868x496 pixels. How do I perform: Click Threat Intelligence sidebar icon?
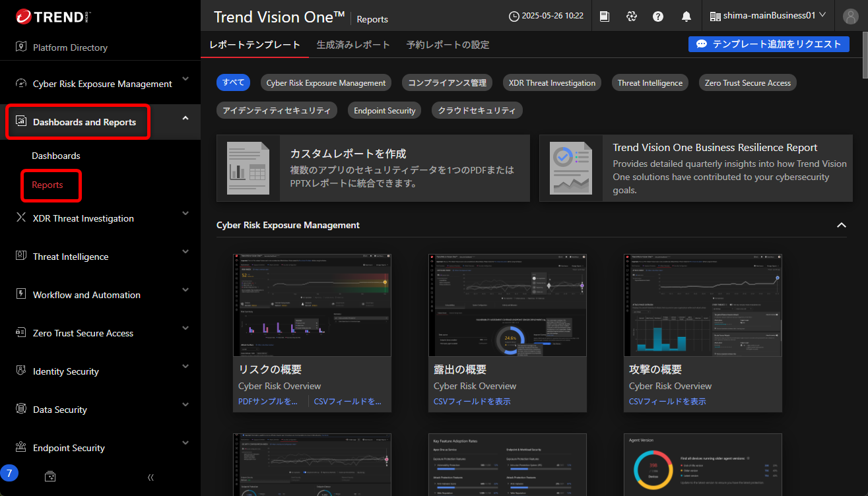(x=21, y=256)
